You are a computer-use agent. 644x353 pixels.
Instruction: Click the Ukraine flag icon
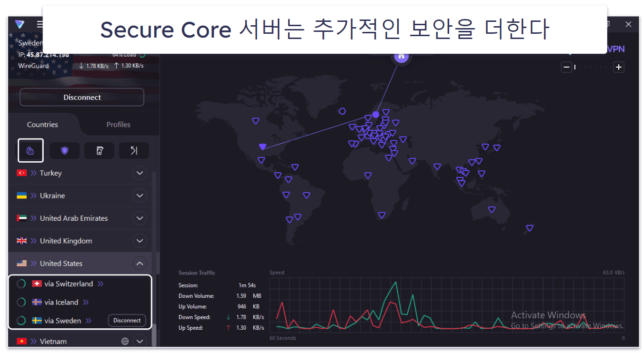tap(22, 196)
